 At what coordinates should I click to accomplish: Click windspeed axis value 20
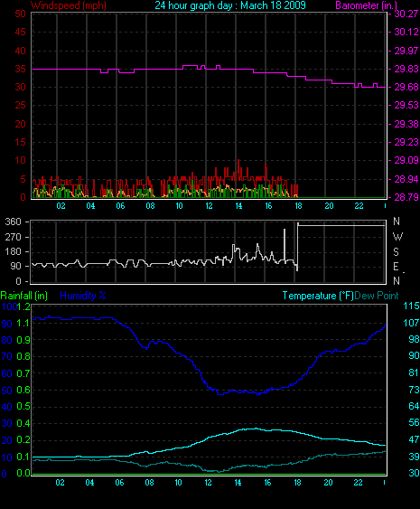point(20,124)
